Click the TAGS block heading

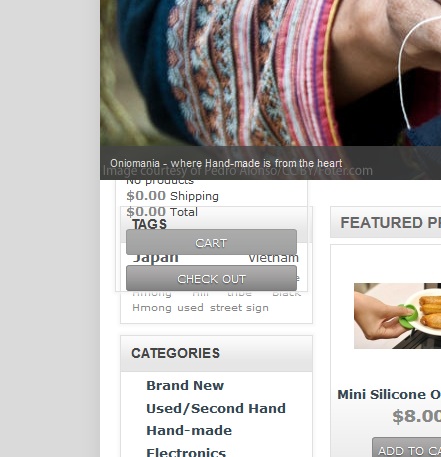(149, 224)
